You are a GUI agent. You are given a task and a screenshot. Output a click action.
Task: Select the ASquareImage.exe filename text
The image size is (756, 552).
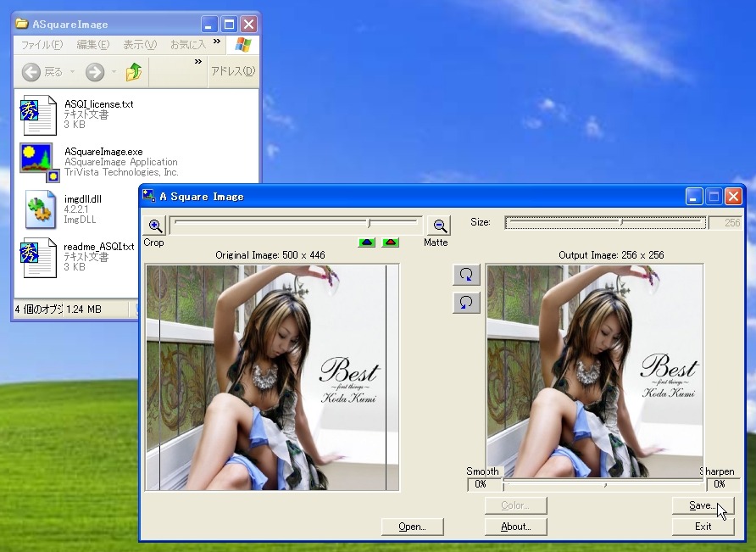tap(103, 152)
